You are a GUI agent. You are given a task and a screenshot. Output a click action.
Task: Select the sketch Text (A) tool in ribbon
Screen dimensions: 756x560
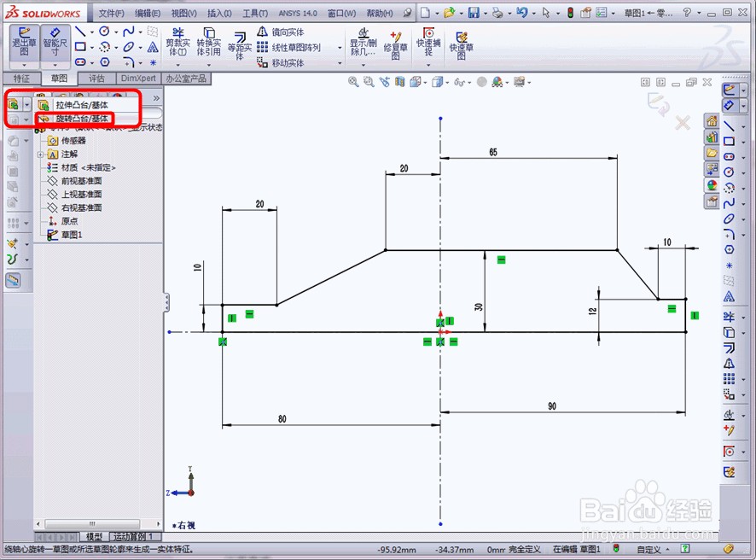(153, 47)
